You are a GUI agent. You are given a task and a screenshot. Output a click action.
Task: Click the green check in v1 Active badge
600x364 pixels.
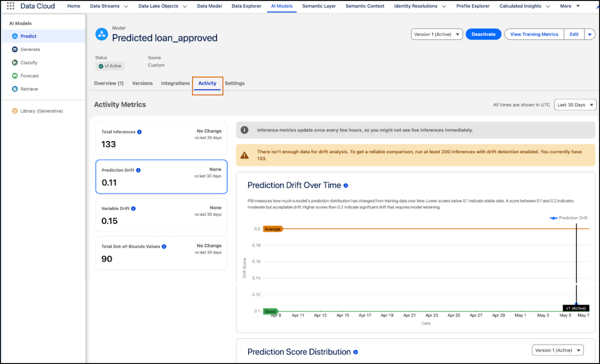tap(101, 66)
